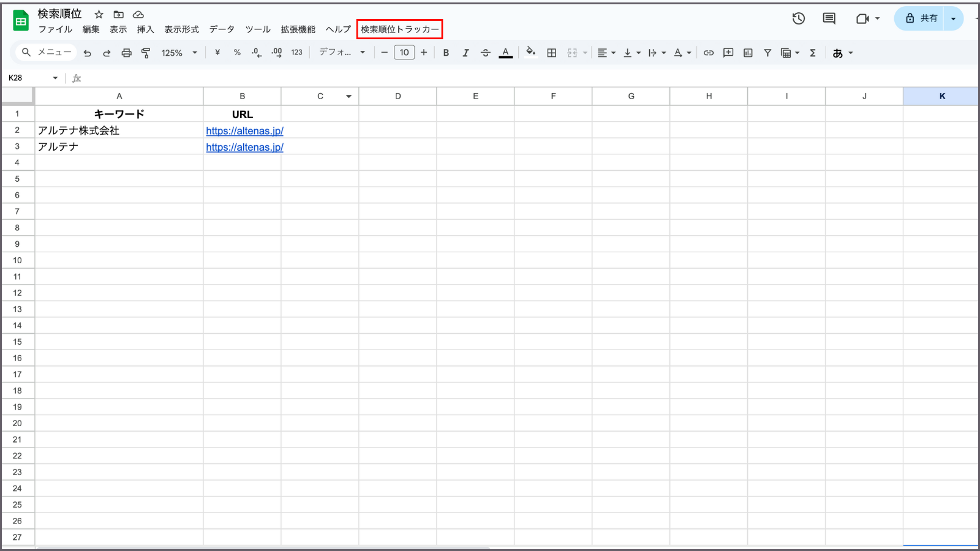
Task: Open the 拡張機能 menu
Action: pyautogui.click(x=298, y=29)
